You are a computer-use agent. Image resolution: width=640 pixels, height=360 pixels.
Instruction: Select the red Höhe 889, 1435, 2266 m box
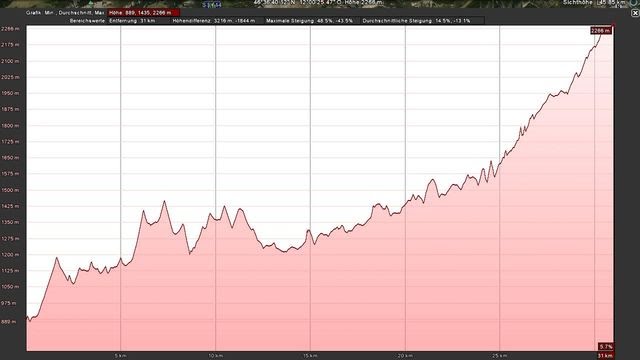click(144, 13)
